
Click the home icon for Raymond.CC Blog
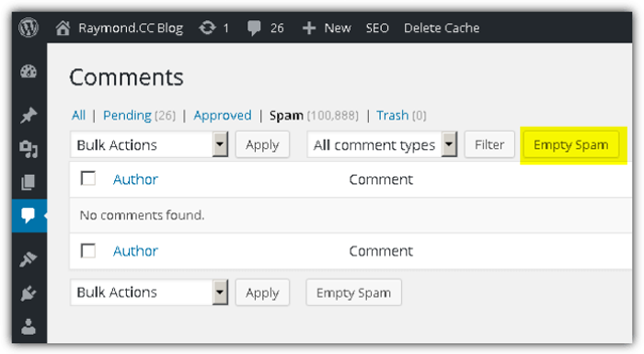63,28
